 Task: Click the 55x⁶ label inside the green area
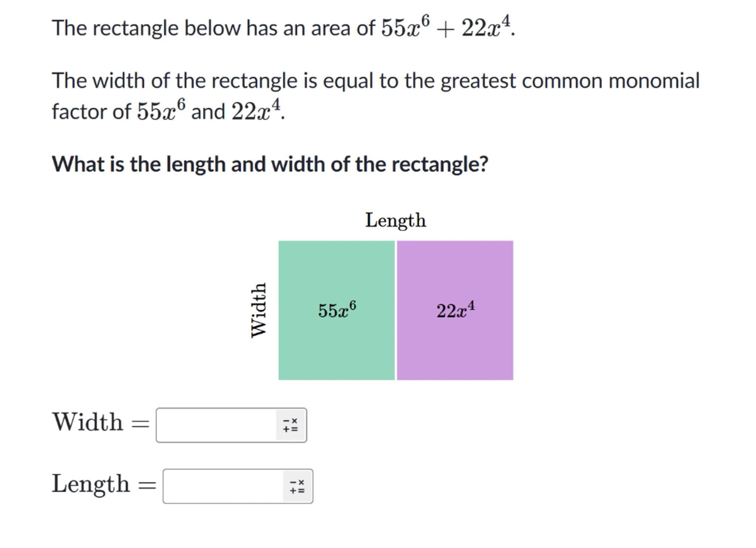[x=337, y=309]
